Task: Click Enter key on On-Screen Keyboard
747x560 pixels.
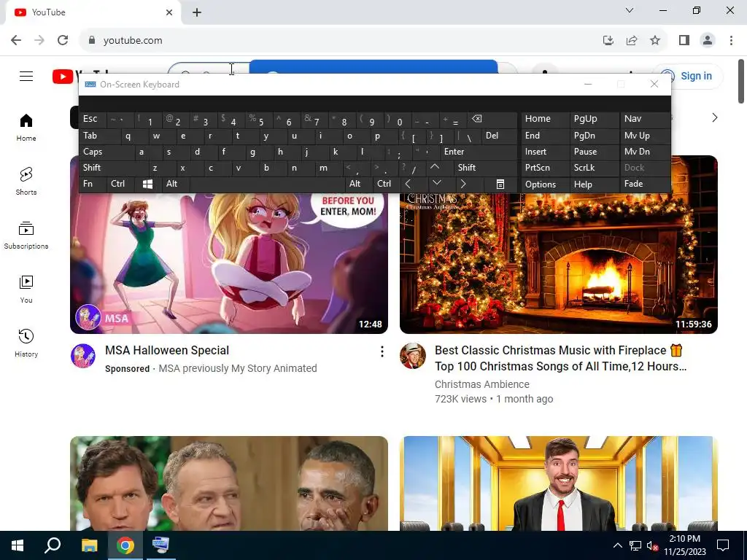Action: (478, 152)
